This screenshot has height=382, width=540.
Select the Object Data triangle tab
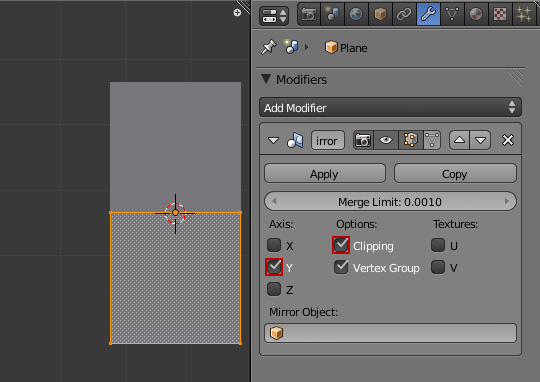pos(452,14)
